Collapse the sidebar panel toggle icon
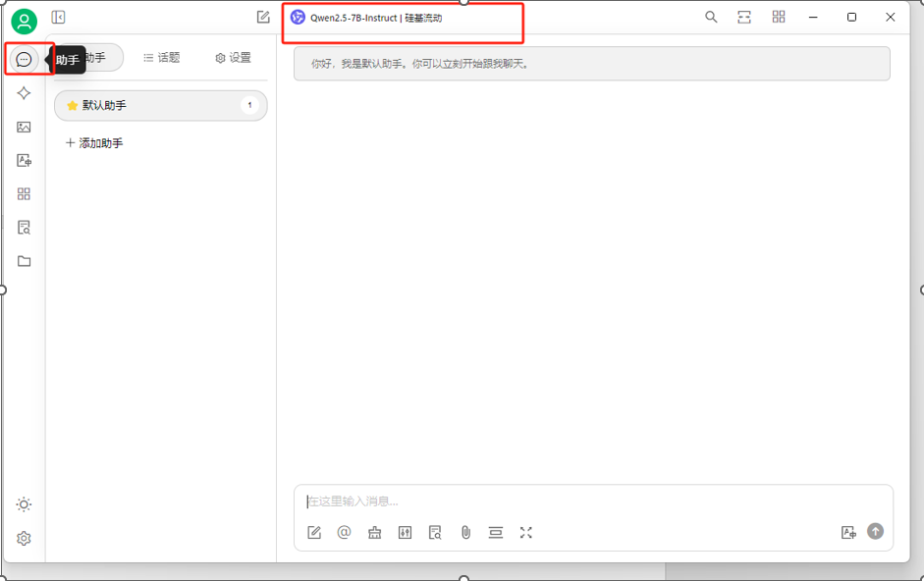This screenshot has width=924, height=581. (x=58, y=17)
